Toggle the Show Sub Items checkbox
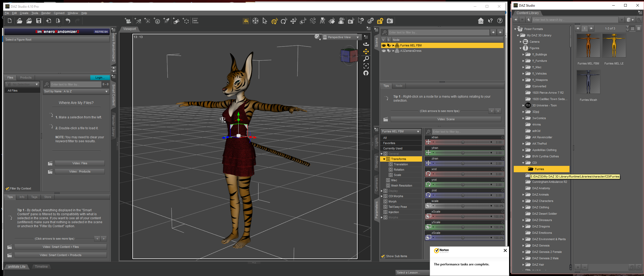The height and width of the screenshot is (276, 644). click(x=383, y=256)
